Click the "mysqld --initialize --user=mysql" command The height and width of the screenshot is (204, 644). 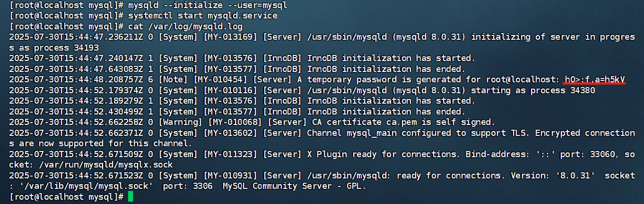coord(207,5)
